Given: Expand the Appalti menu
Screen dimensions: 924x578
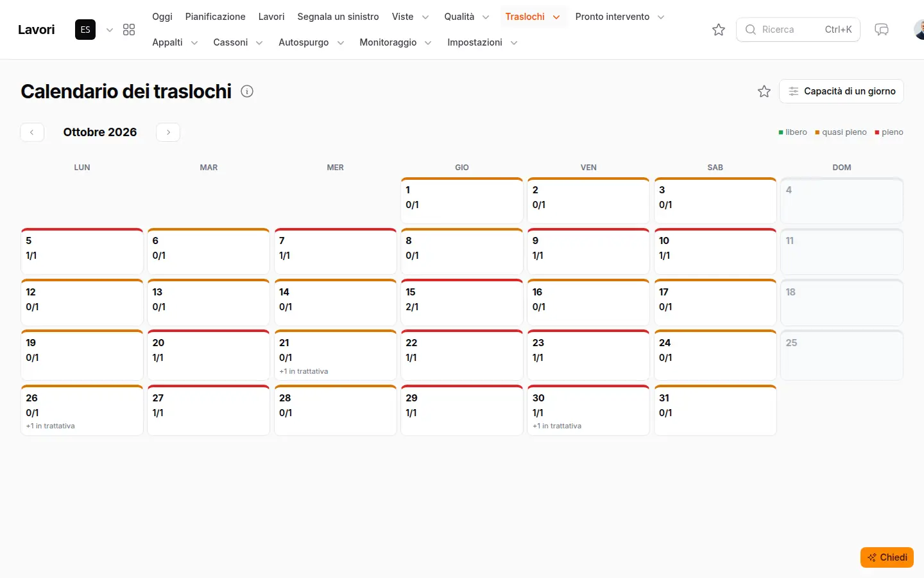Looking at the screenshot, I should click(x=175, y=42).
